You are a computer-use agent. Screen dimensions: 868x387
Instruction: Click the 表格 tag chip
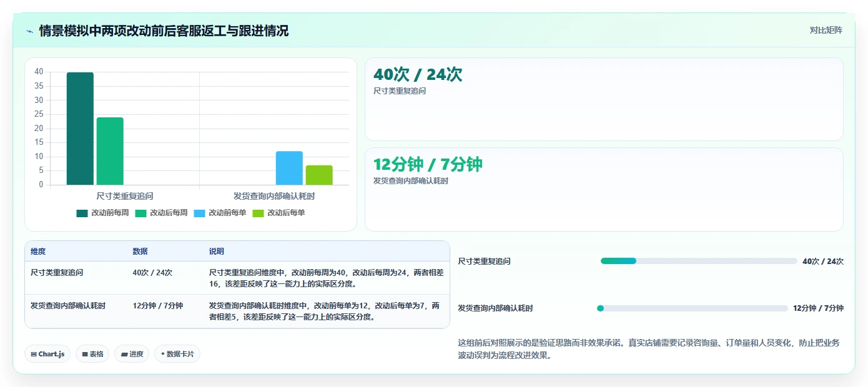[92, 354]
